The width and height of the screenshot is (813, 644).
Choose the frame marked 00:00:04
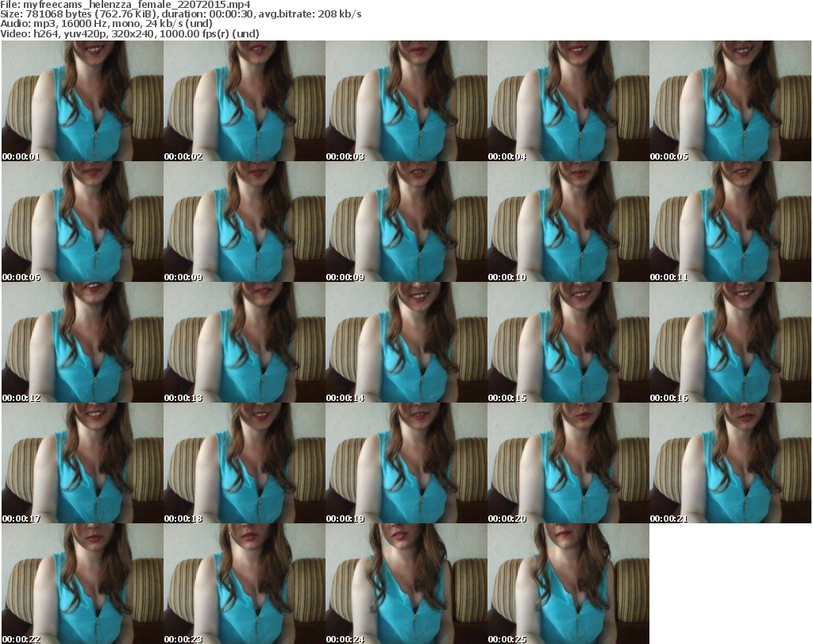(568, 101)
